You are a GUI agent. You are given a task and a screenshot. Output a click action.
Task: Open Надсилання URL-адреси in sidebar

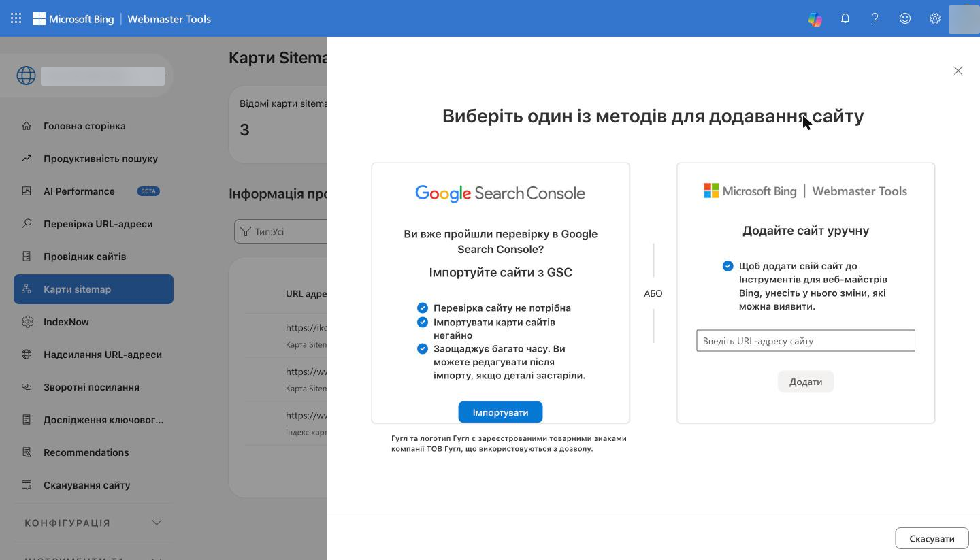click(93, 355)
